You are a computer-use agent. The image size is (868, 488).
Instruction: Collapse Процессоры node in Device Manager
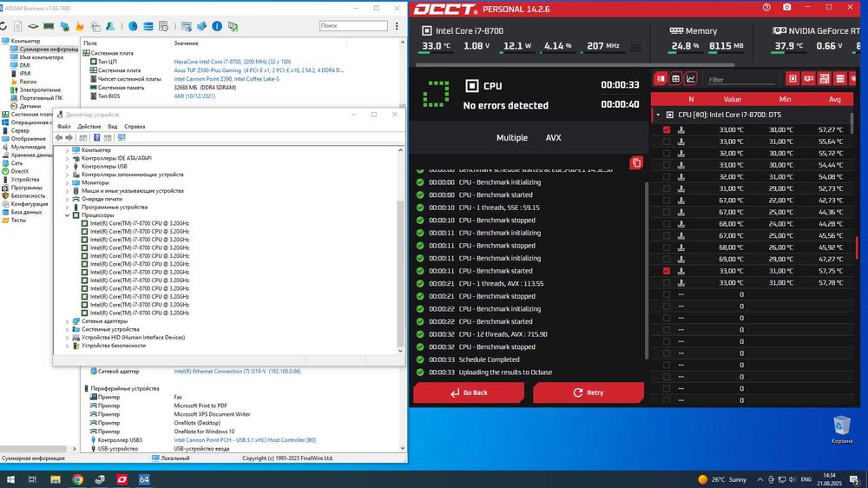[68, 215]
